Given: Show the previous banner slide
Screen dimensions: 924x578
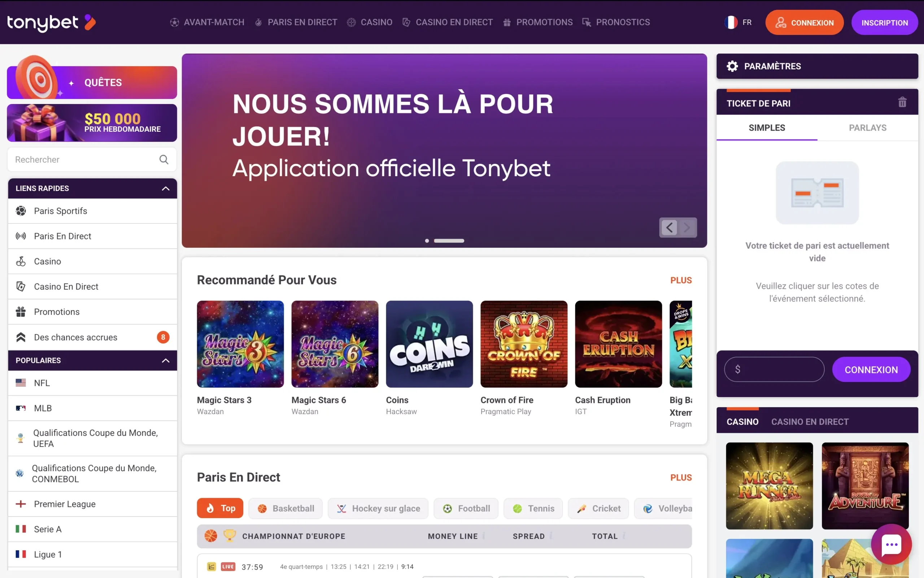Looking at the screenshot, I should [x=669, y=227].
